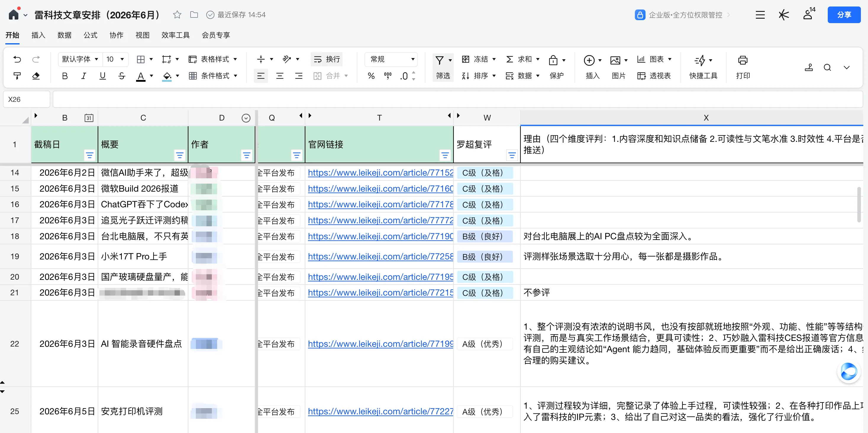Open the font color A swatch
Viewport: 868px width, 433px height.
(x=141, y=76)
